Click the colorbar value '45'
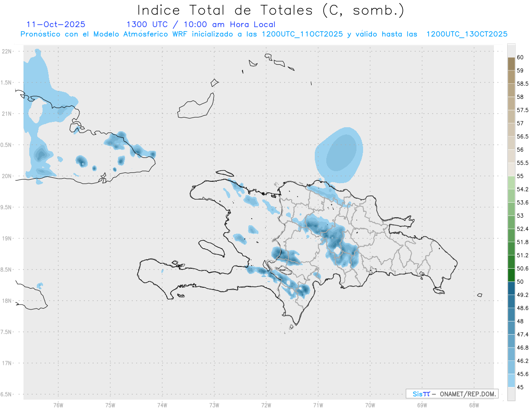This screenshot has height=411, width=532. 520,387
